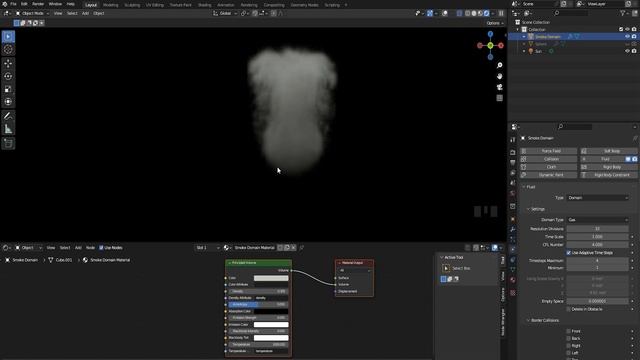Hide Smoke Domain in outliner via eye icon

(627, 37)
